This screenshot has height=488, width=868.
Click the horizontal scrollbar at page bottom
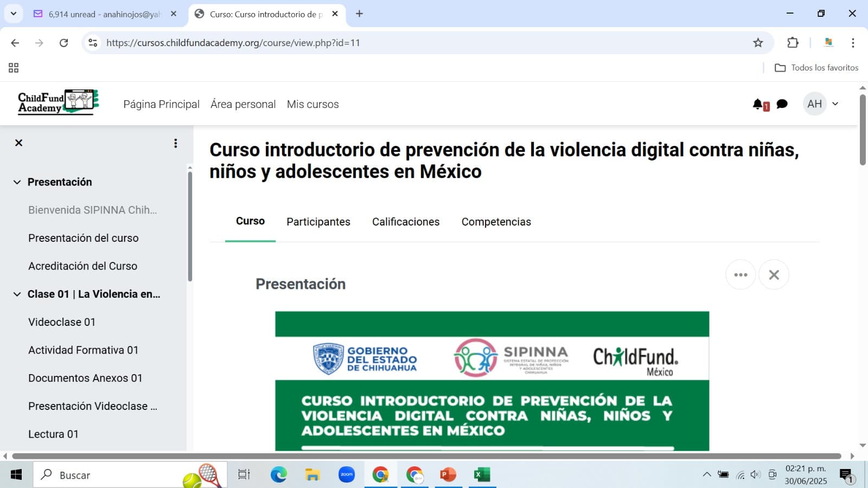pyautogui.click(x=426, y=456)
